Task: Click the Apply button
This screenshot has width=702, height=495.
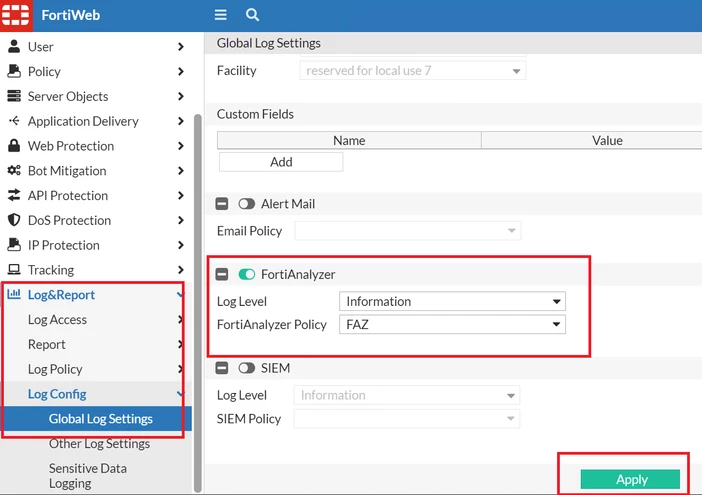Action: click(630, 479)
